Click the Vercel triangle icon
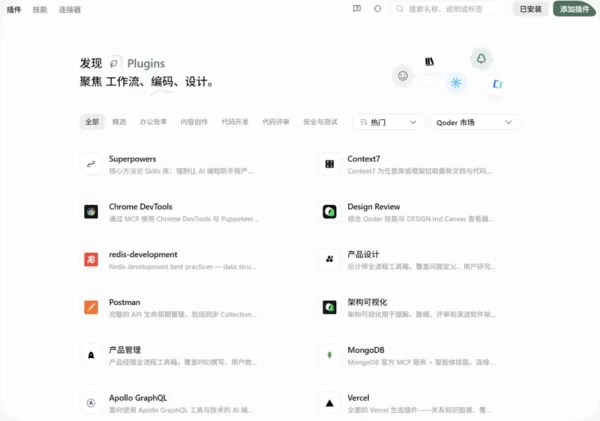 [x=329, y=403]
